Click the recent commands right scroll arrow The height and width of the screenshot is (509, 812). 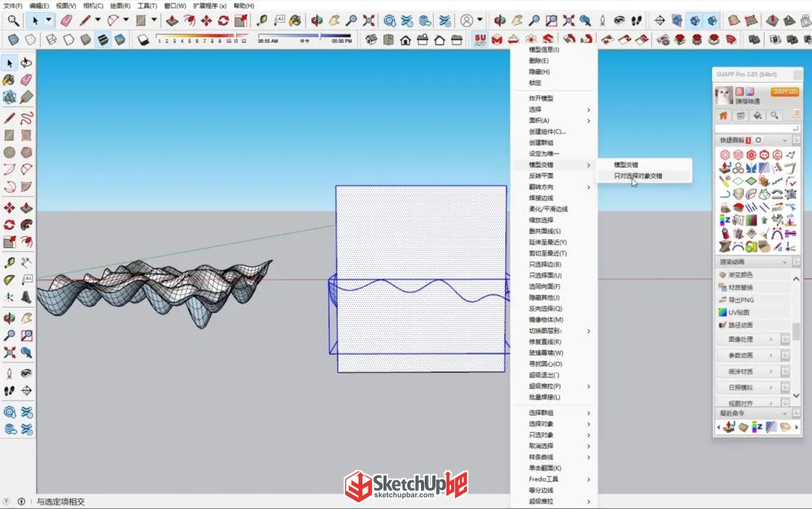pyautogui.click(x=796, y=427)
